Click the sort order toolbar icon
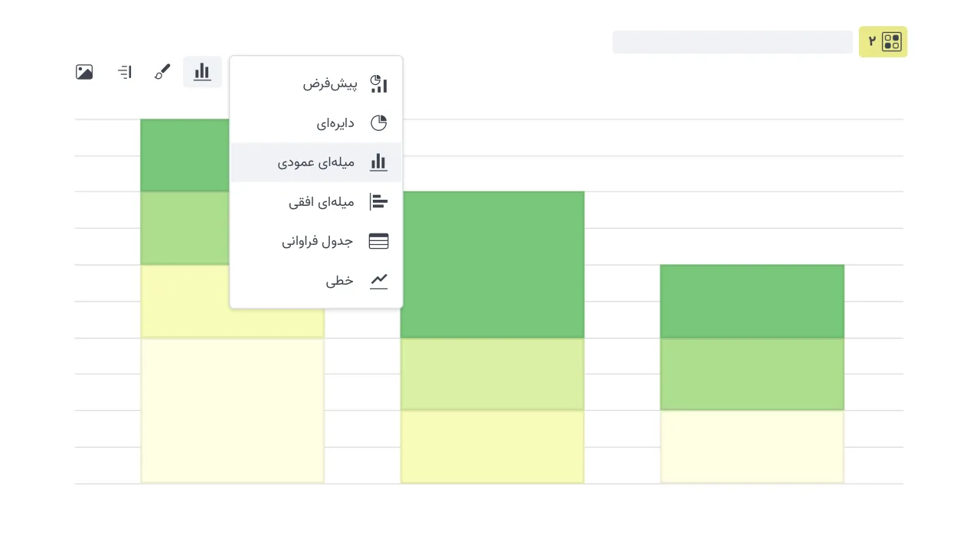Screen dimensions: 980x551 (125, 72)
